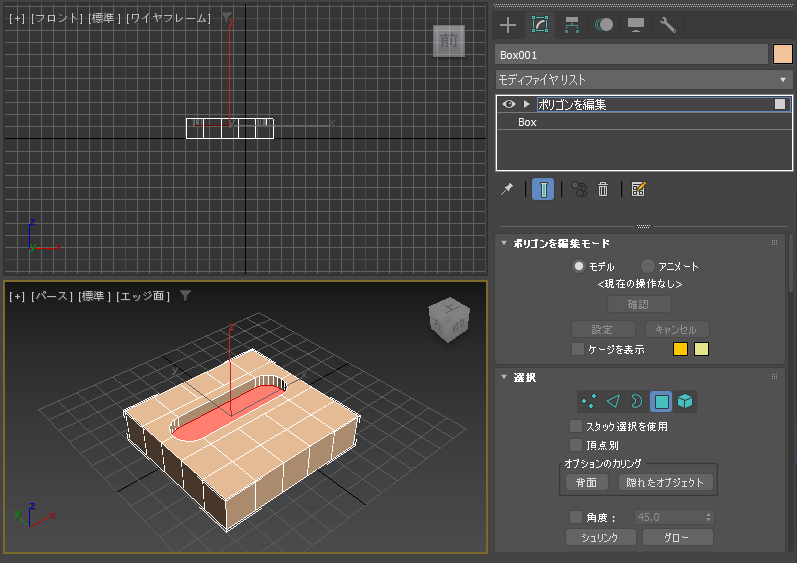Click the pin stack icon

pos(507,190)
